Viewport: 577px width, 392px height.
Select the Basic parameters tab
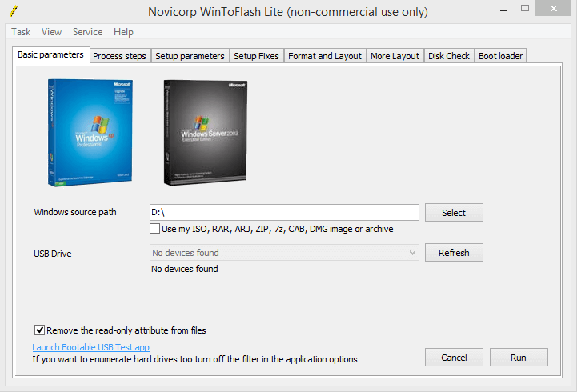pyautogui.click(x=50, y=54)
